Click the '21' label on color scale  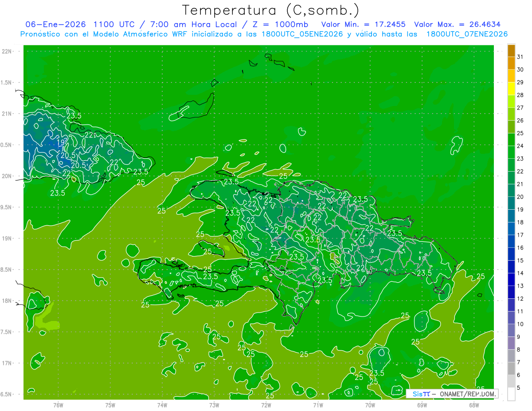520,184
